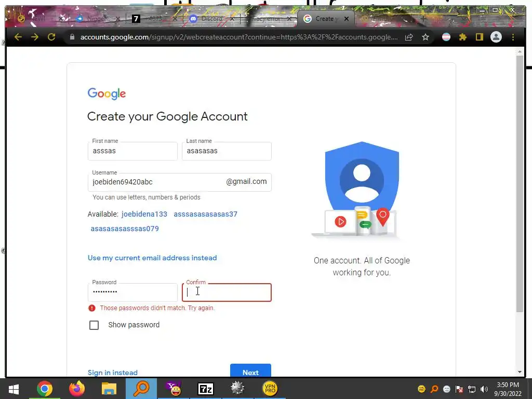
Task: Click the First name field
Action: point(132,151)
